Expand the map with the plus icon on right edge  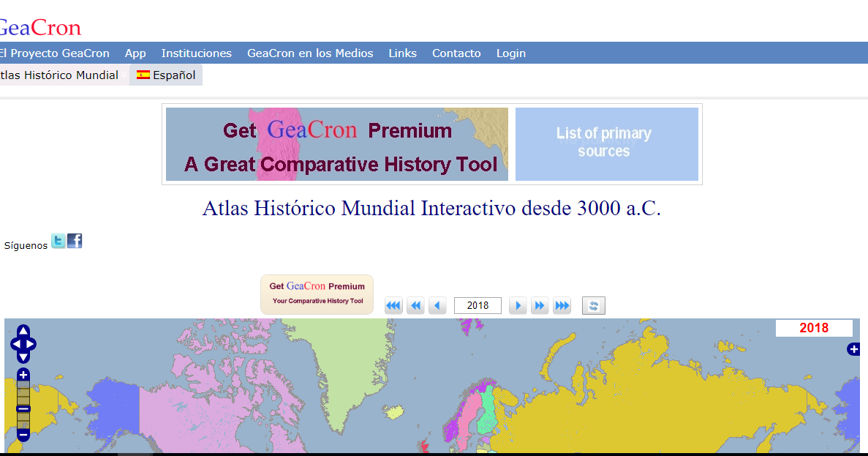tap(853, 349)
